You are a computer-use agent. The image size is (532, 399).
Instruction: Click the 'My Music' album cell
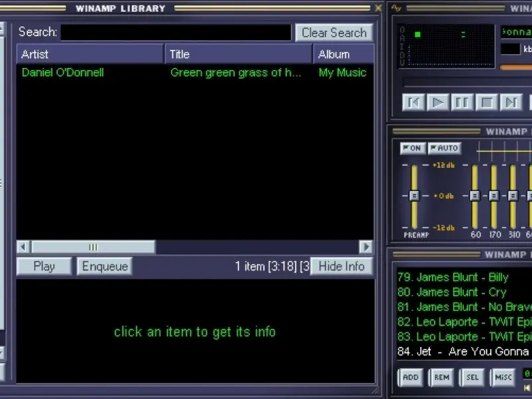342,72
